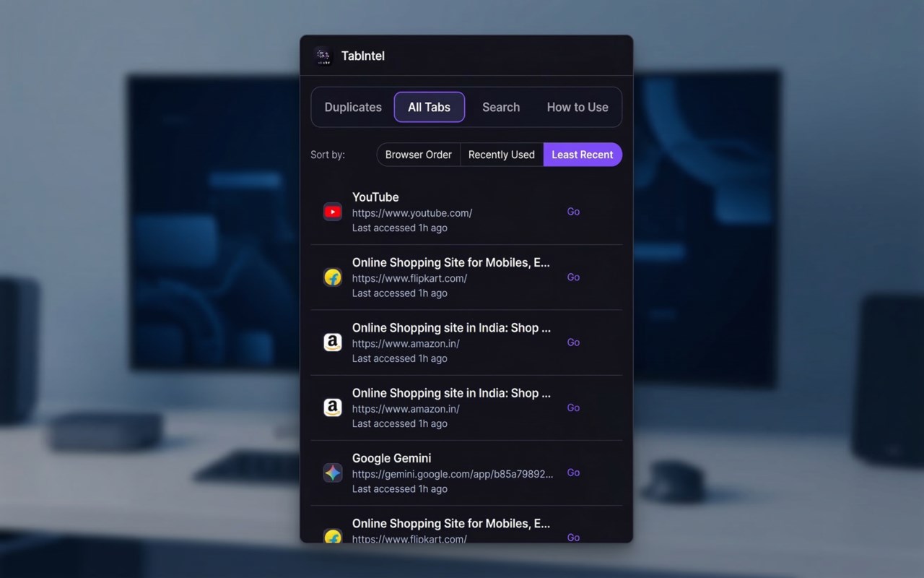The width and height of the screenshot is (924, 578).
Task: Click the Flipkart title below the Google Gemini row
Action: pyautogui.click(x=451, y=523)
